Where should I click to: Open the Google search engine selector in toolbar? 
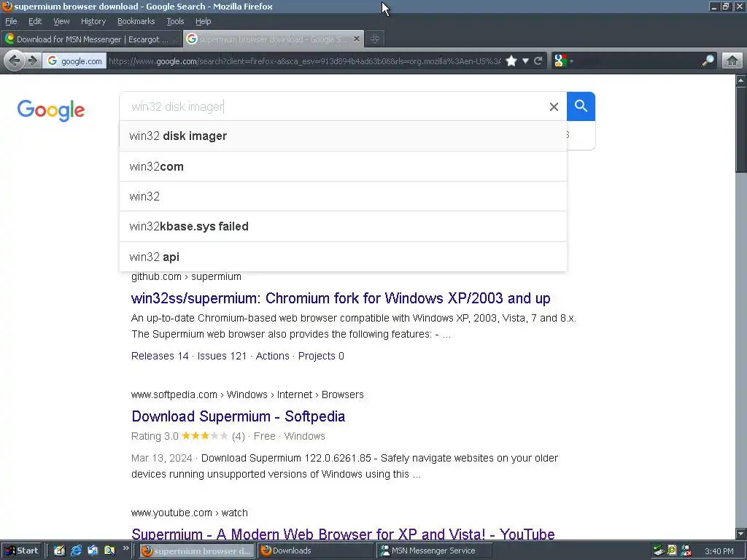563,61
